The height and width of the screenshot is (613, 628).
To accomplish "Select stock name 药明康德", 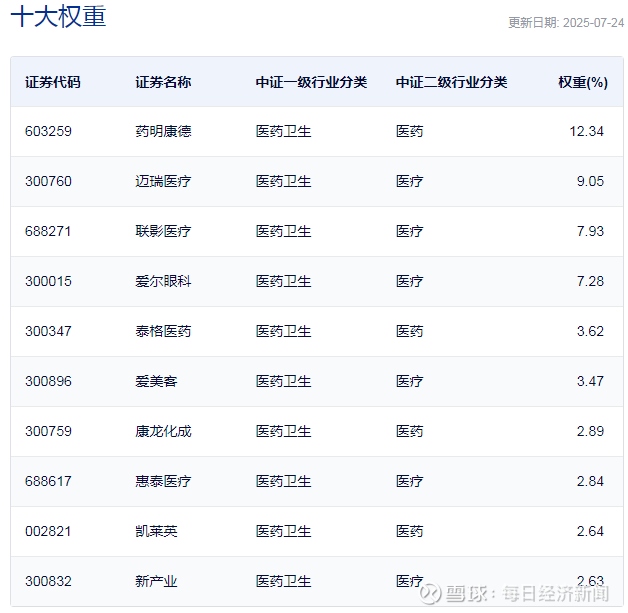I will pos(163,131).
